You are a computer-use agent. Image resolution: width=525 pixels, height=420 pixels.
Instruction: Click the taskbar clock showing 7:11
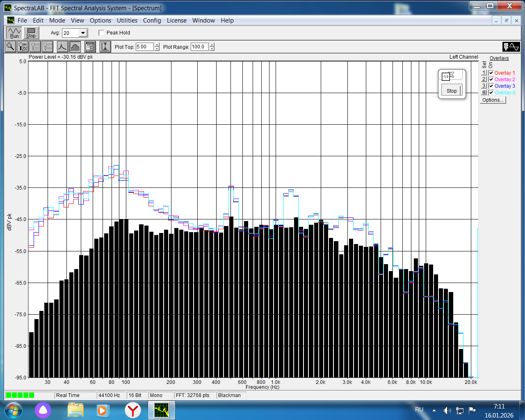pyautogui.click(x=499, y=411)
